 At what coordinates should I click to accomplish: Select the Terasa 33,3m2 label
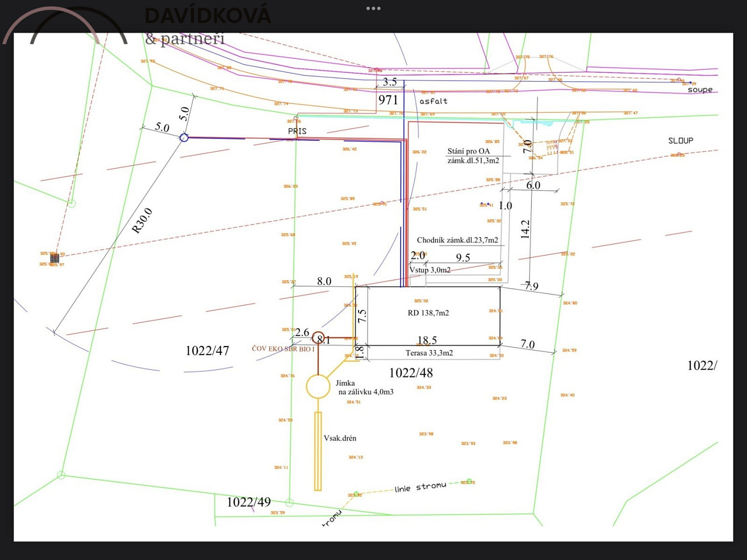click(429, 353)
